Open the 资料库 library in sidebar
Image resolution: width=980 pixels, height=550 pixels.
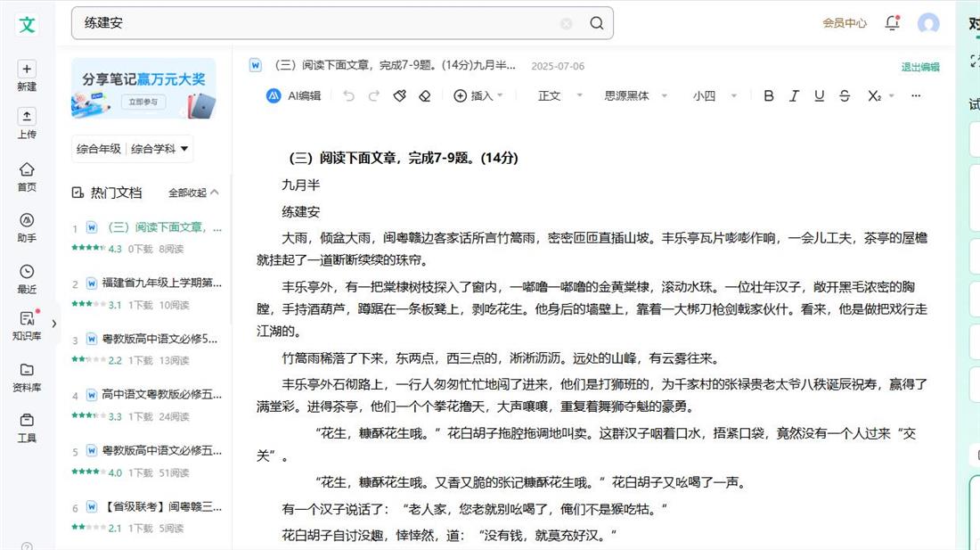[27, 377]
